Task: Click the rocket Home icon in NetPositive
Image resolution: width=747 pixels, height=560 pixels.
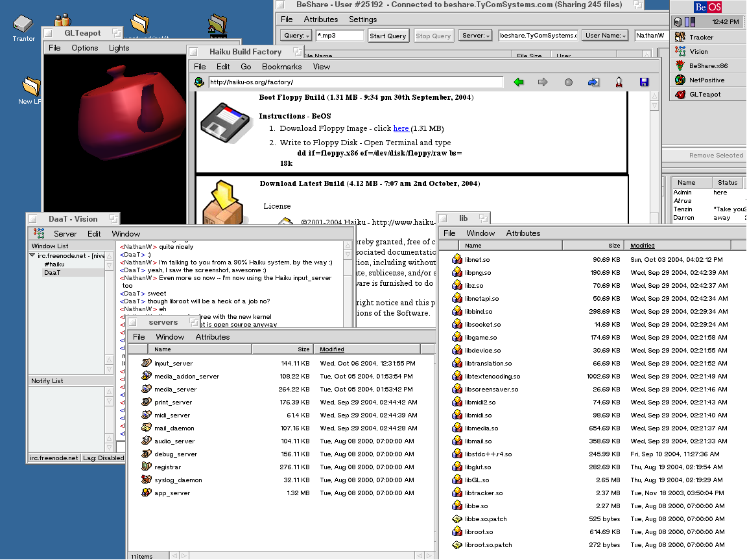Action: click(619, 82)
